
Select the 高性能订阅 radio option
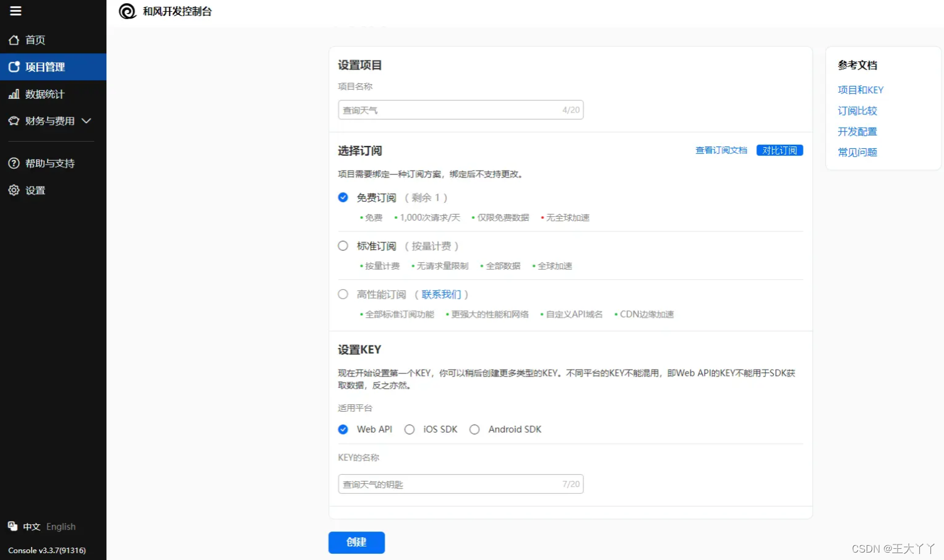click(x=343, y=294)
